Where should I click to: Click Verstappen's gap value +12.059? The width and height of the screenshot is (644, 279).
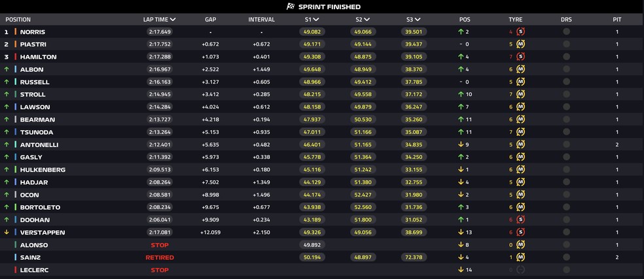tap(210, 232)
